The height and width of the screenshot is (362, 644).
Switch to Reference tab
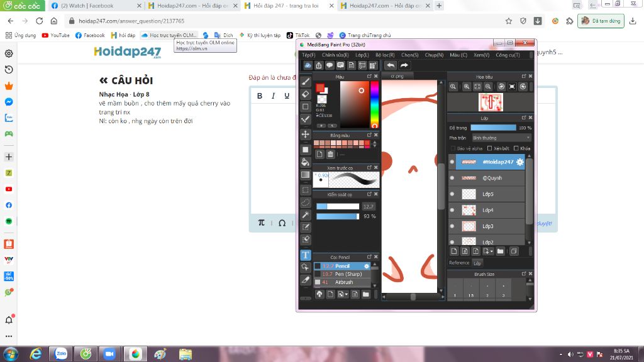click(x=458, y=263)
